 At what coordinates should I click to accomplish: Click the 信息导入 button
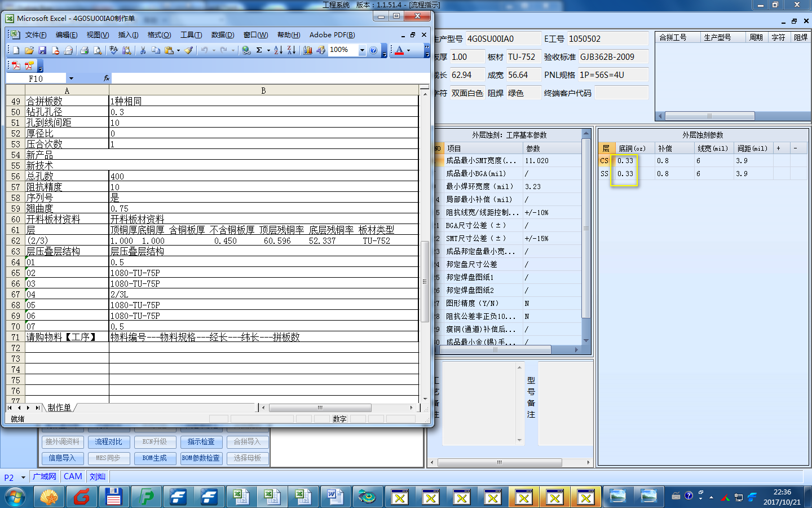(62, 458)
